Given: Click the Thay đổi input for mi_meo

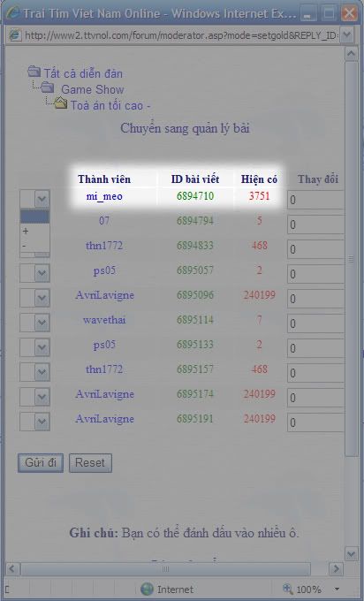Looking at the screenshot, I should point(315,200).
